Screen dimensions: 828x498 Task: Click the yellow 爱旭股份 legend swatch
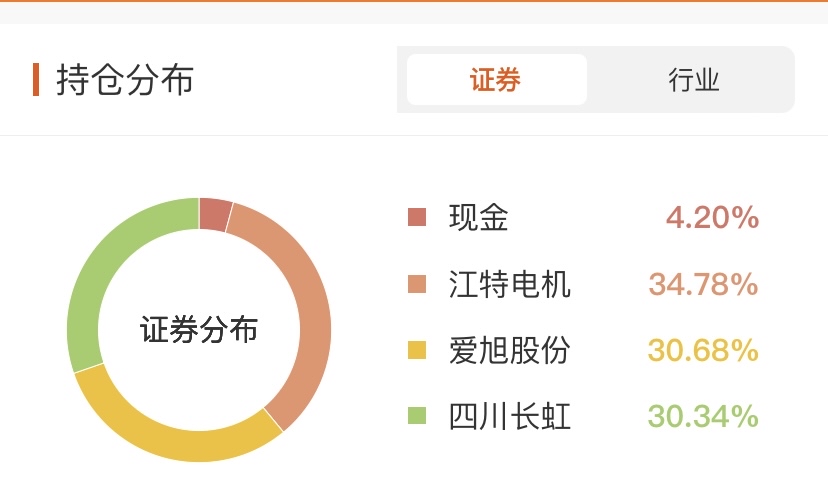(x=417, y=350)
